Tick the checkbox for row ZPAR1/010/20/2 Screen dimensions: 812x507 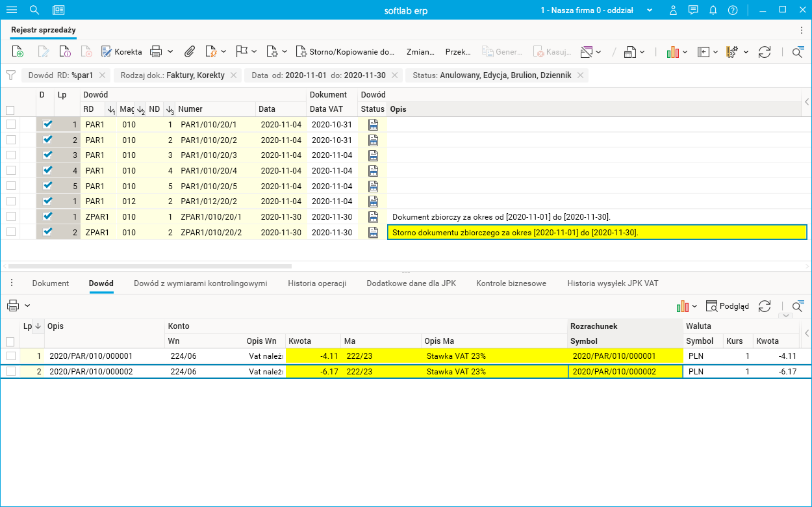pyautogui.click(x=11, y=232)
